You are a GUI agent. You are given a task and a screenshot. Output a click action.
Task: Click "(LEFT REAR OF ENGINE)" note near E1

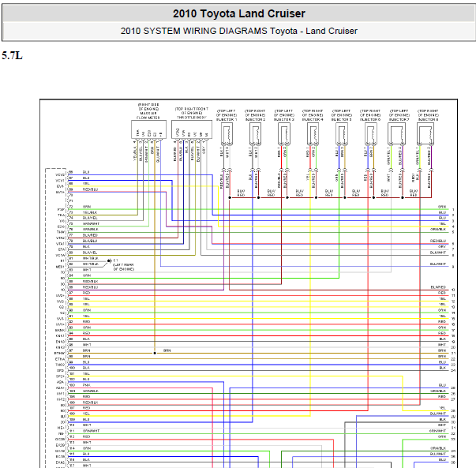coord(124,267)
